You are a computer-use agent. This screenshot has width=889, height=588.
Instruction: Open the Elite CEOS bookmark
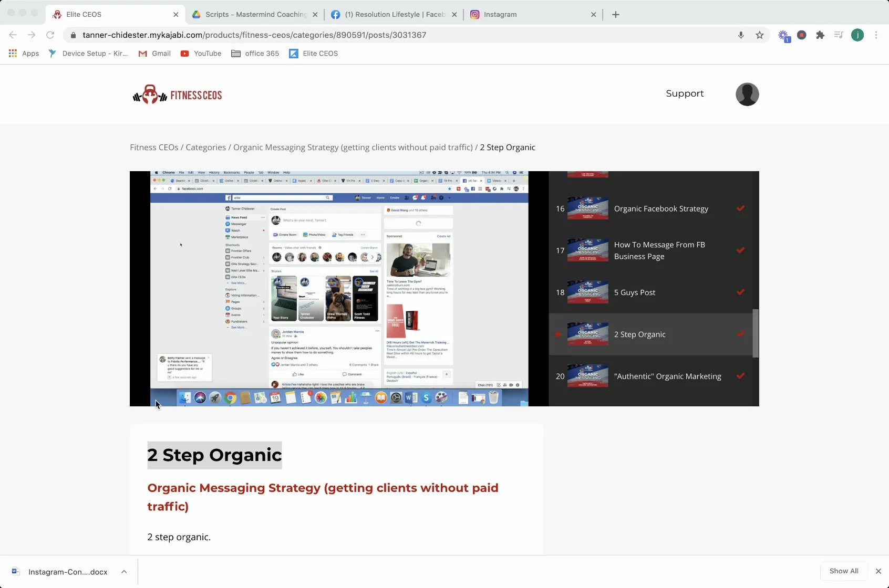pos(314,54)
